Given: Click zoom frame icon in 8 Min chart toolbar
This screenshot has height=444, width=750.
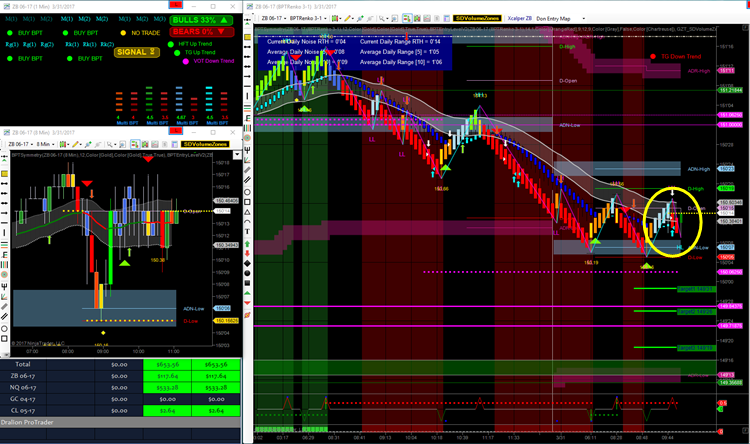Looking at the screenshot, I should click(122, 144).
